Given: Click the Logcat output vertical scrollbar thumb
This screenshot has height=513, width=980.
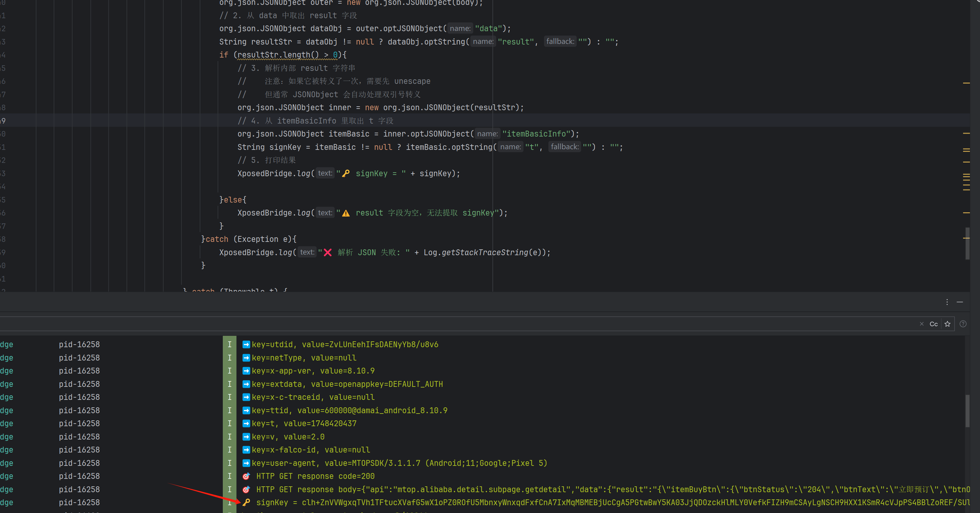Looking at the screenshot, I should click(967, 411).
